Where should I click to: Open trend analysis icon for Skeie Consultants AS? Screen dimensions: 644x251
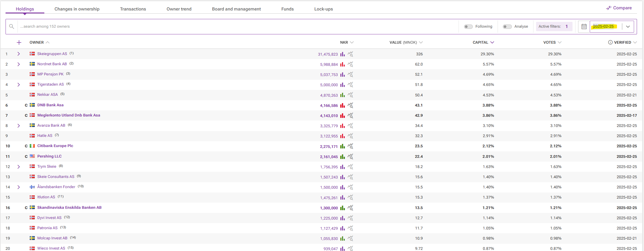350,177
